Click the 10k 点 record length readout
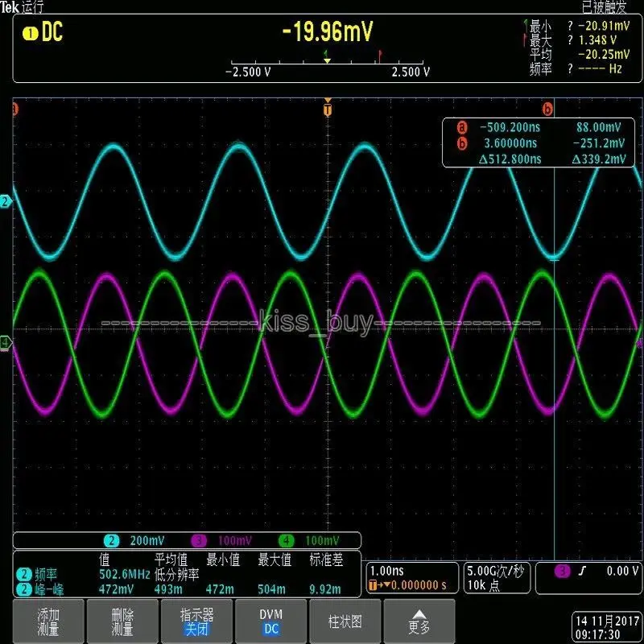644x644 pixels. (484, 585)
